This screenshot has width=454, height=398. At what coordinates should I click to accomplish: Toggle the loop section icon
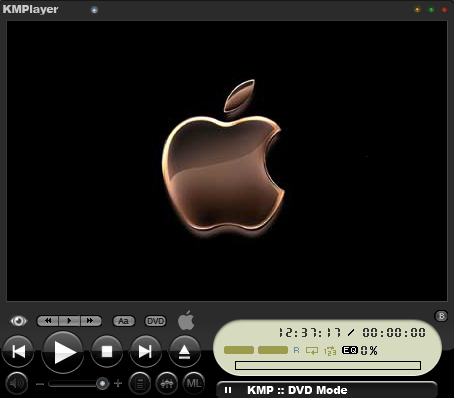click(x=312, y=351)
